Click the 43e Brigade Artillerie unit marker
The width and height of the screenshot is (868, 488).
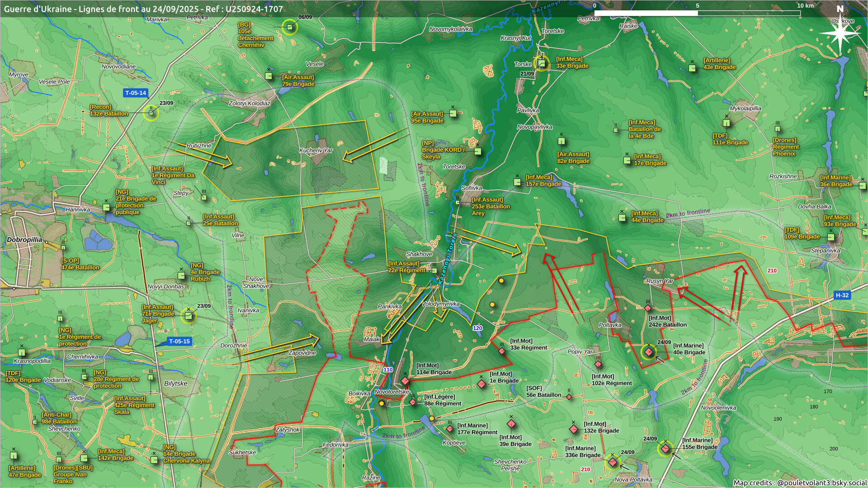pos(692,68)
